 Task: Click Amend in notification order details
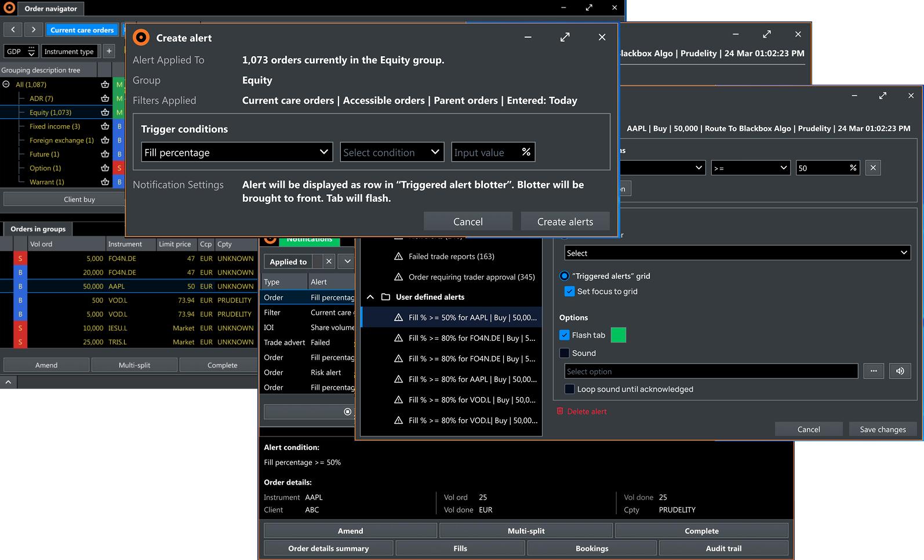350,531
